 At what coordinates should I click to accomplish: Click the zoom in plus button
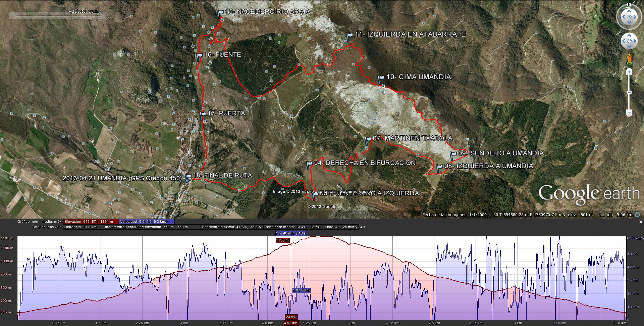click(629, 72)
